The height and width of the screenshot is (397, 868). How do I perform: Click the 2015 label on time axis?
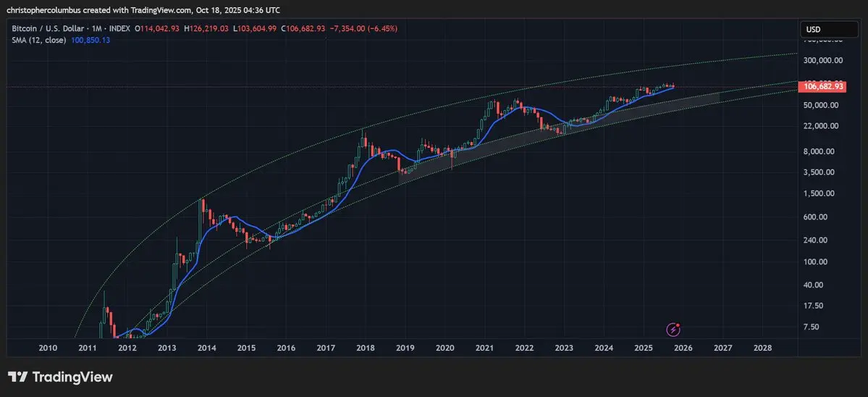(246, 348)
